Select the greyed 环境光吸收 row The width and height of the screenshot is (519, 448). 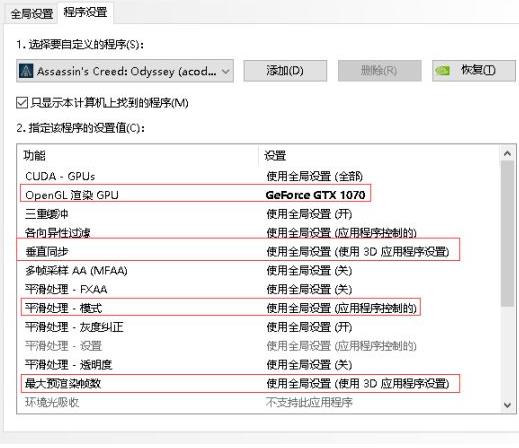pos(258,403)
